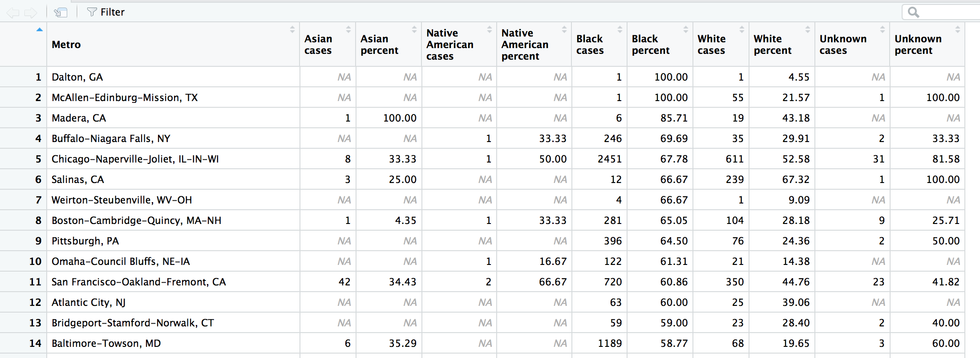Click the row-index sort arrow above row numbers
The width and height of the screenshot is (980, 358).
39,30
